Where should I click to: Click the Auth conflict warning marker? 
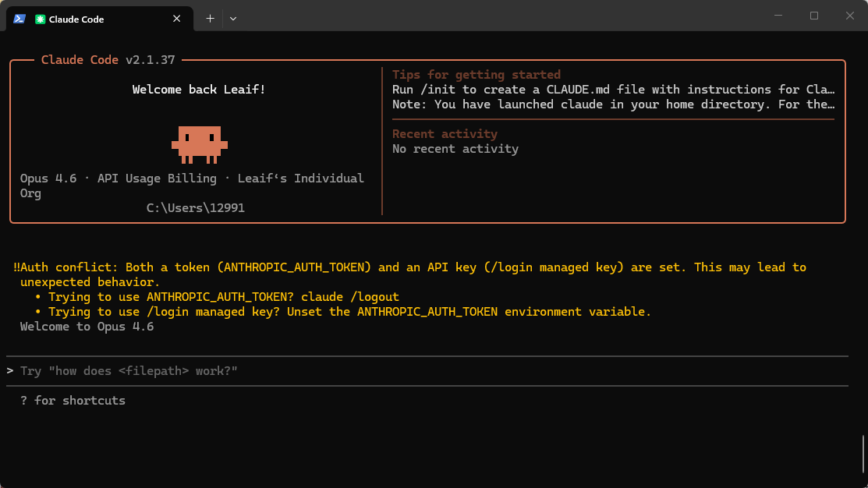coord(16,267)
